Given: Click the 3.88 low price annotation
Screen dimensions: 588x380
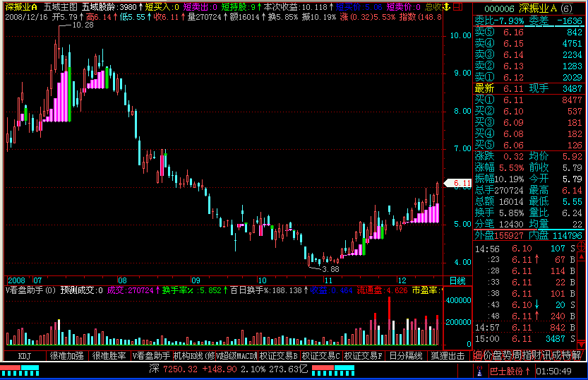Looking at the screenshot, I should (x=330, y=269).
